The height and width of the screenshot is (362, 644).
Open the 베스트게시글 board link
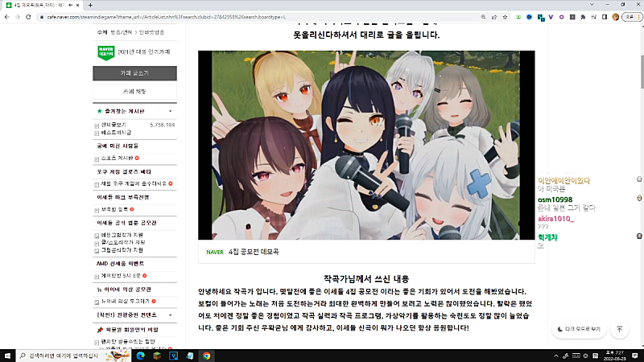pos(116,133)
